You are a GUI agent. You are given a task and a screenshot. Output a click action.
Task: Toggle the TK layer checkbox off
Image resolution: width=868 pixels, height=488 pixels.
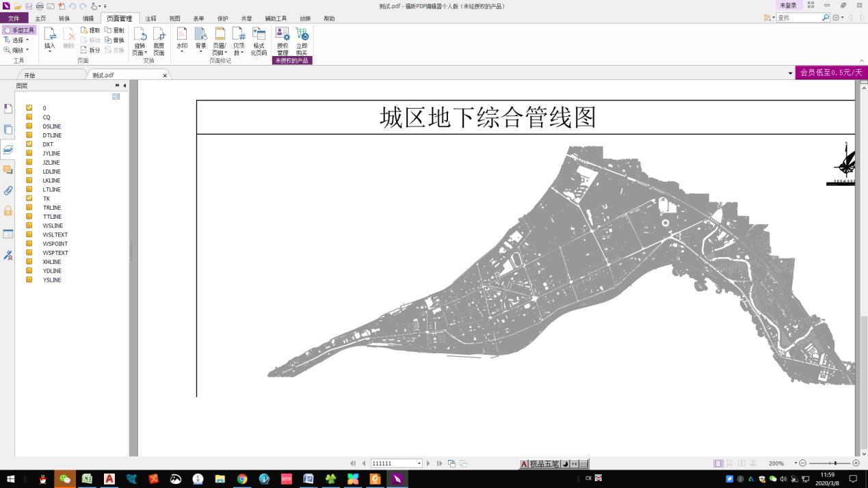(x=29, y=198)
